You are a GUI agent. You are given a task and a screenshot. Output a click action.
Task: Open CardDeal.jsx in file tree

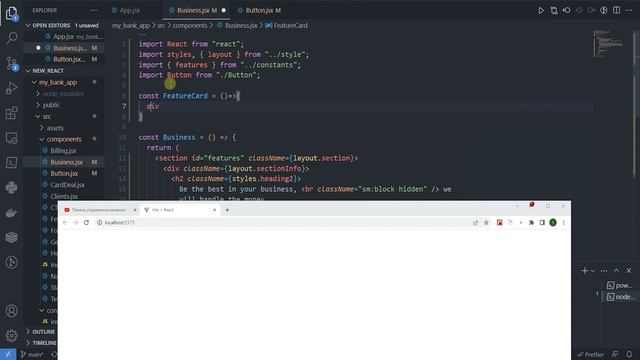(67, 185)
